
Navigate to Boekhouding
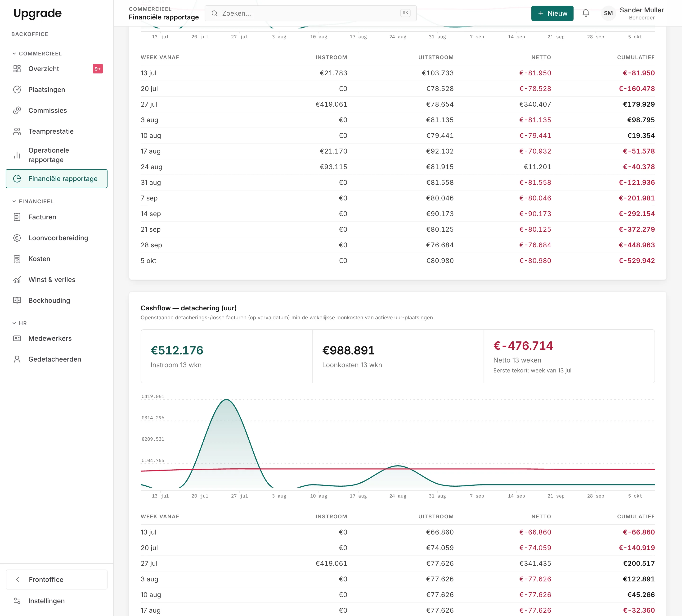click(57, 301)
